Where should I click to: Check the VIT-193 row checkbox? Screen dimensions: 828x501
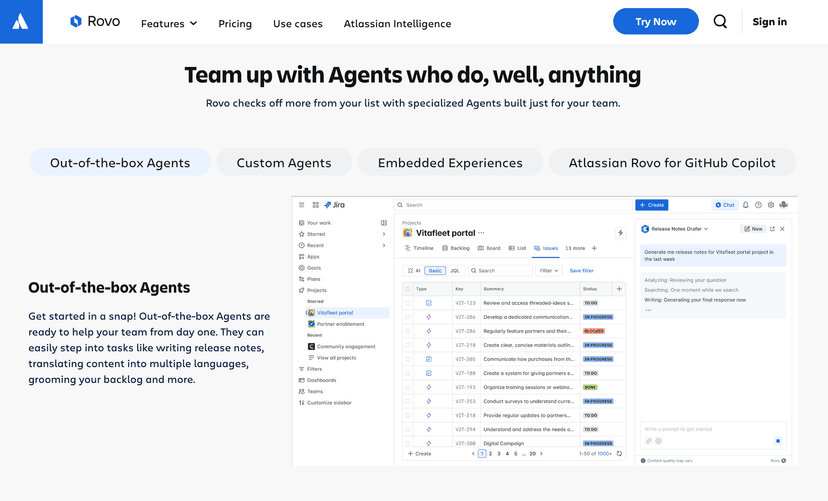point(408,387)
